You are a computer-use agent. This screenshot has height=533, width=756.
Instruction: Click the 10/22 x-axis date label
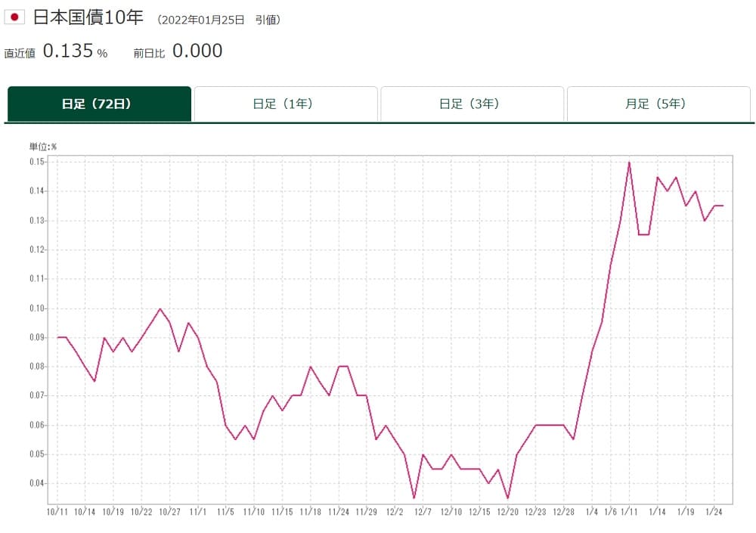(x=141, y=512)
